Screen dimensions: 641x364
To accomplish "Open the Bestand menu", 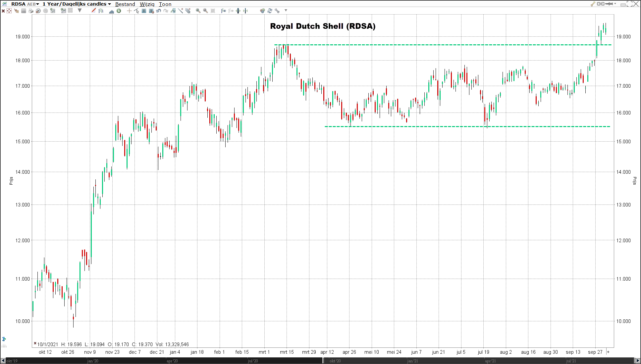I will coord(125,4).
